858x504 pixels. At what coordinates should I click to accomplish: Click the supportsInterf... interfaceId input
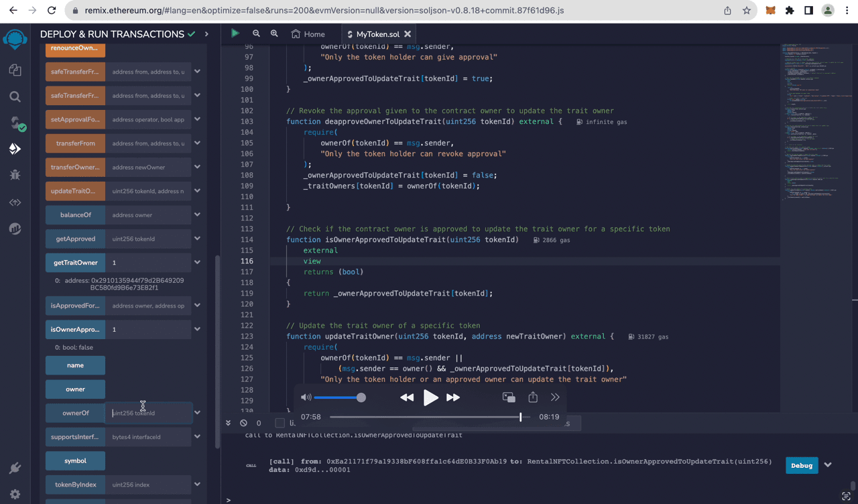pyautogui.click(x=148, y=437)
